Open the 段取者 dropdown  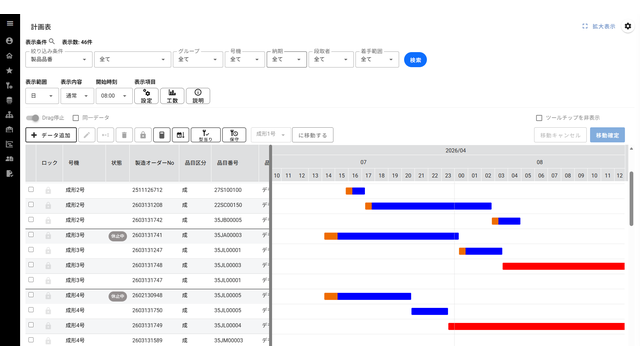[331, 60]
